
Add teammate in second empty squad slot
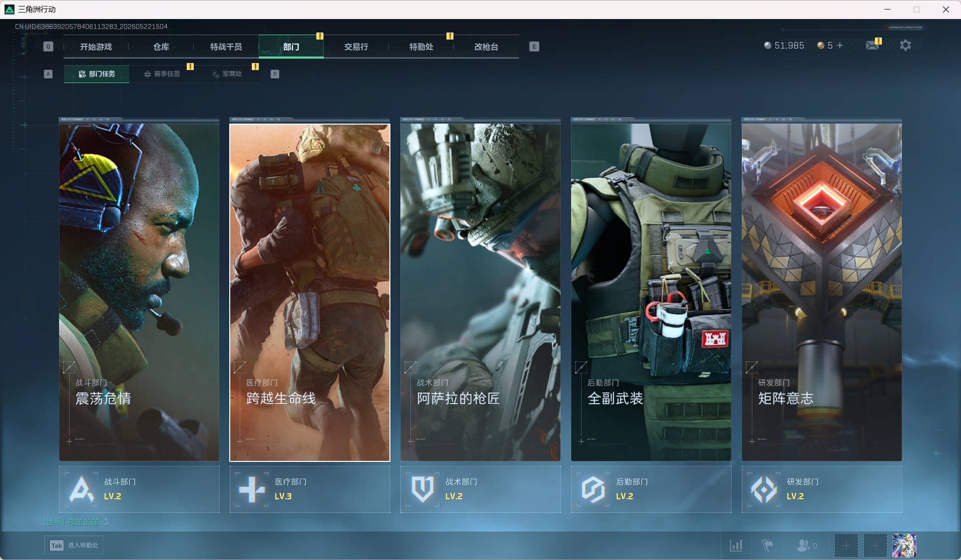[x=875, y=545]
